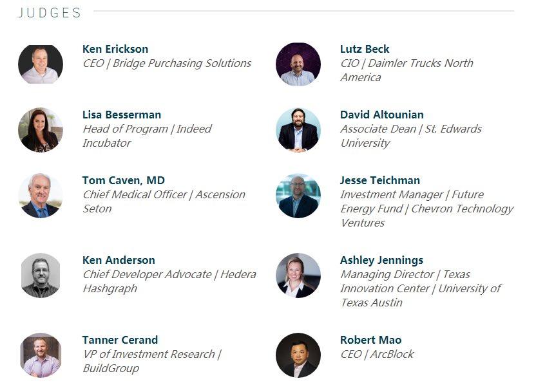Open Robert Mao's profile photo
The height and width of the screenshot is (392, 536).
click(x=298, y=355)
